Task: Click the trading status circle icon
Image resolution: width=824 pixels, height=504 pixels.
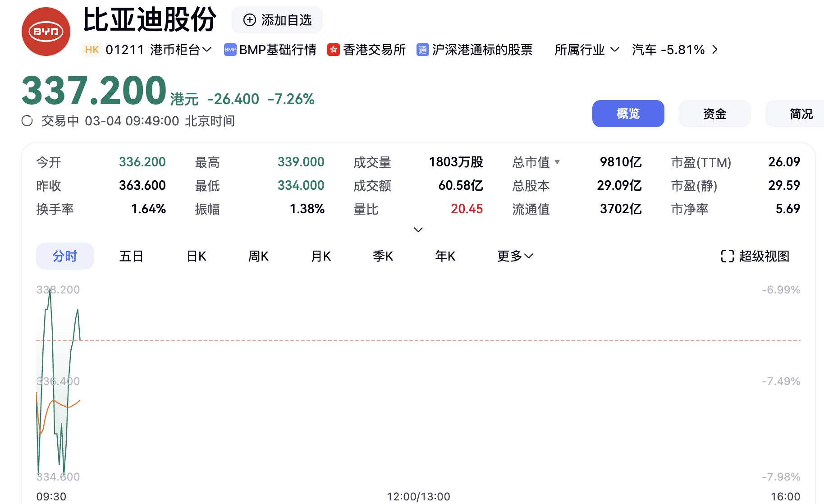Action: click(27, 121)
